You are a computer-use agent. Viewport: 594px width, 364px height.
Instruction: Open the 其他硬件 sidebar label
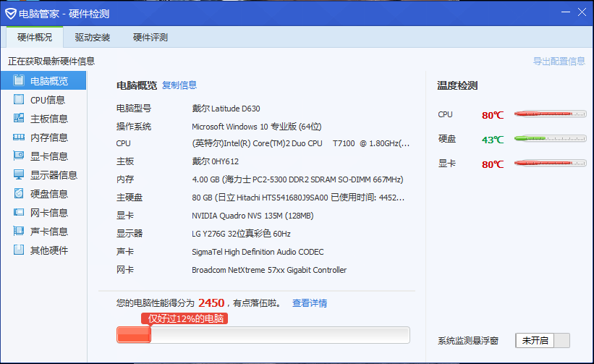[x=49, y=250]
